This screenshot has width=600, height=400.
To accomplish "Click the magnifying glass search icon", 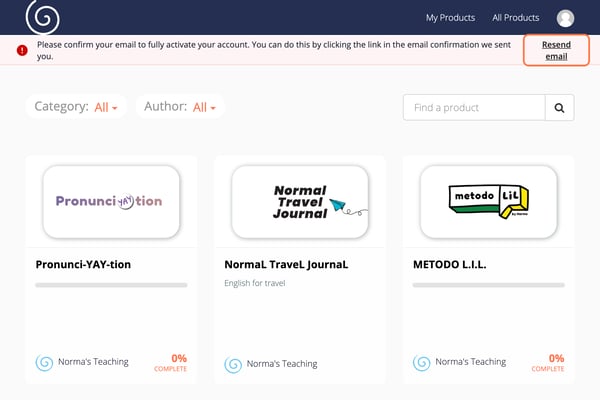I will click(x=559, y=108).
